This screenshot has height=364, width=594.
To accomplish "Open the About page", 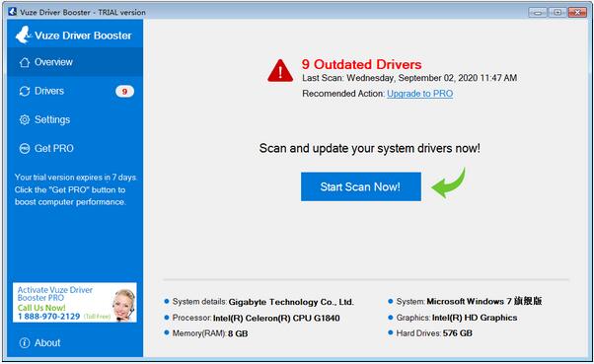I will coord(75,343).
